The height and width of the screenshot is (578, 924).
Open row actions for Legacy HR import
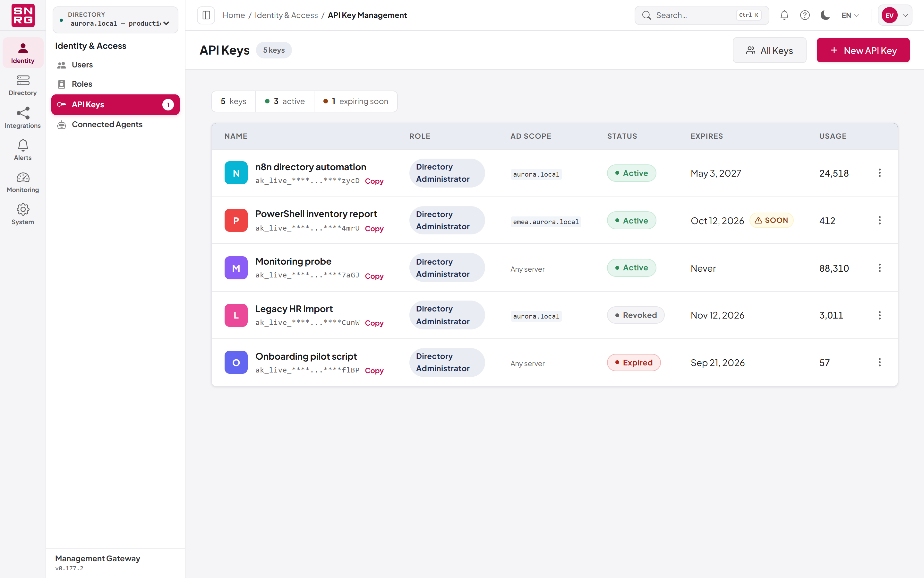(880, 315)
